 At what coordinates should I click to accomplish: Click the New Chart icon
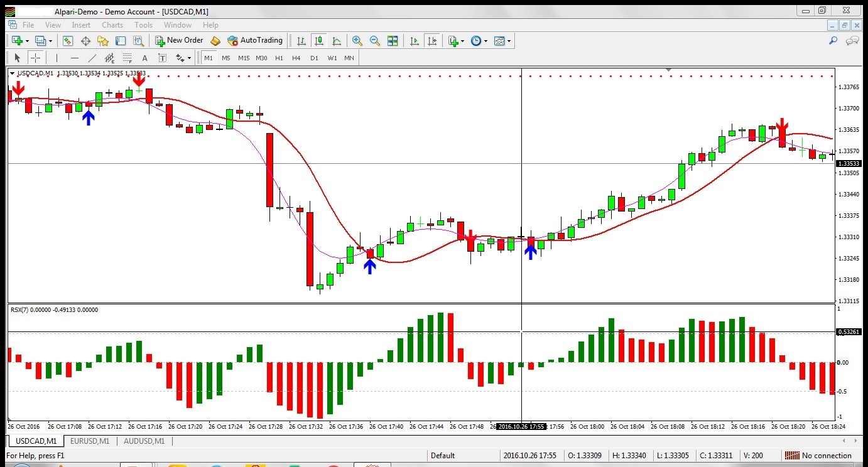tap(17, 41)
